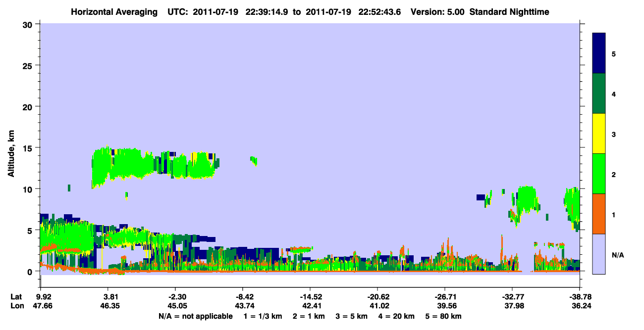The width and height of the screenshot is (644, 330).
Task: Click the dark blue colorbar segment labeled 5
Action: [599, 53]
